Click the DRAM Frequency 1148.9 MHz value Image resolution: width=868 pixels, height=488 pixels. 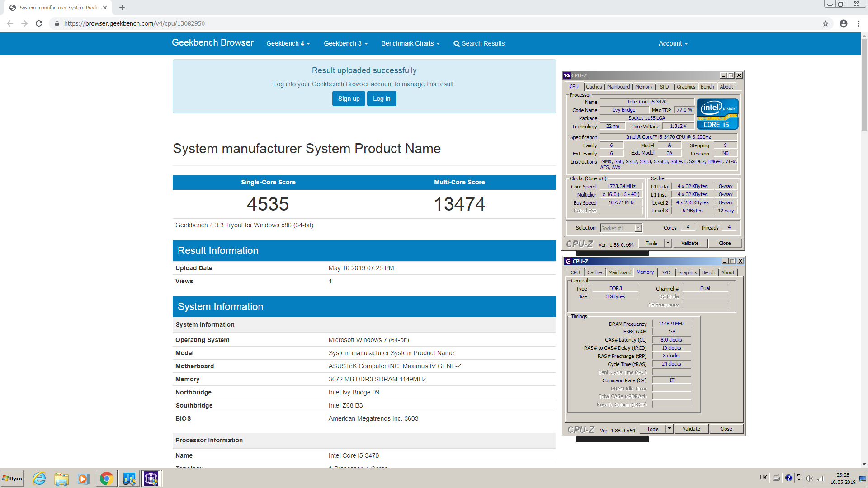(x=671, y=324)
